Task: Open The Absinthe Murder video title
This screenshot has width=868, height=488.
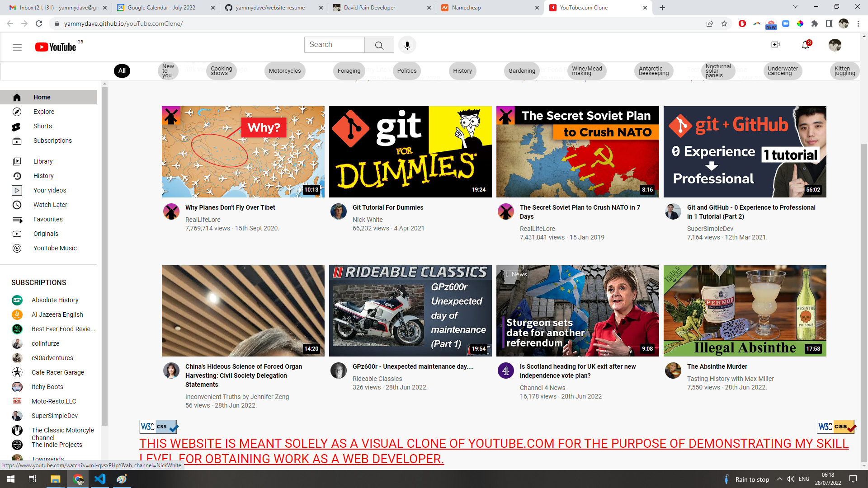Action: pos(717,366)
